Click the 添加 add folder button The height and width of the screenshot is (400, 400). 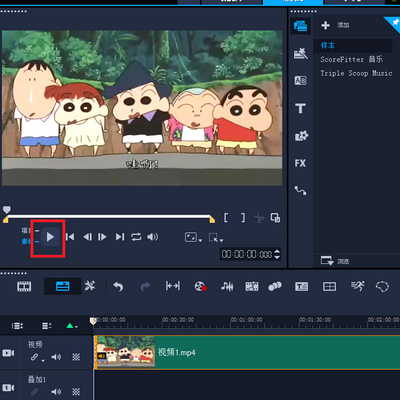(335, 25)
